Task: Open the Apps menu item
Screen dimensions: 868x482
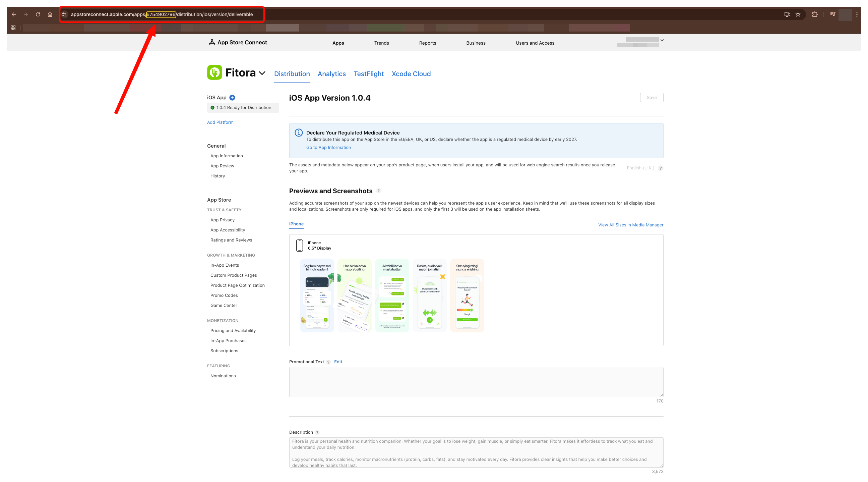Action: tap(338, 43)
